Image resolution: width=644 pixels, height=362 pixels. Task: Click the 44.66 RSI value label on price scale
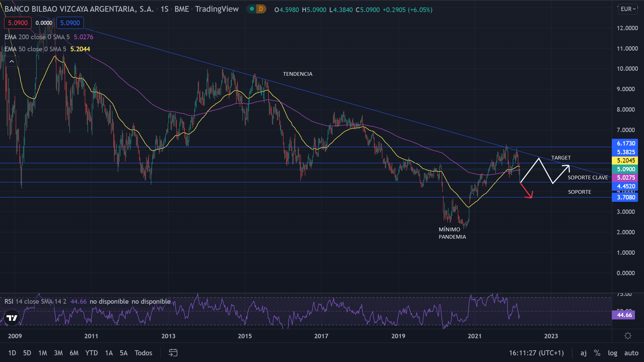tap(625, 315)
